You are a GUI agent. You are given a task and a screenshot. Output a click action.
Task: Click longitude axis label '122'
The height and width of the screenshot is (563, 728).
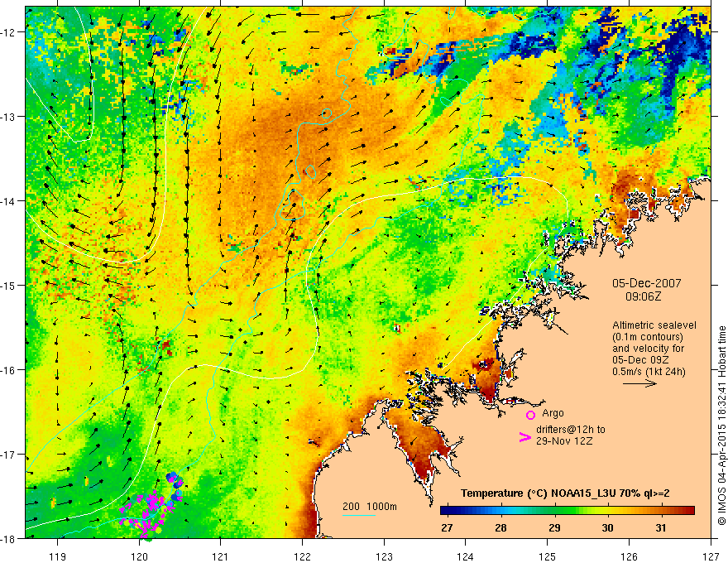[302, 556]
